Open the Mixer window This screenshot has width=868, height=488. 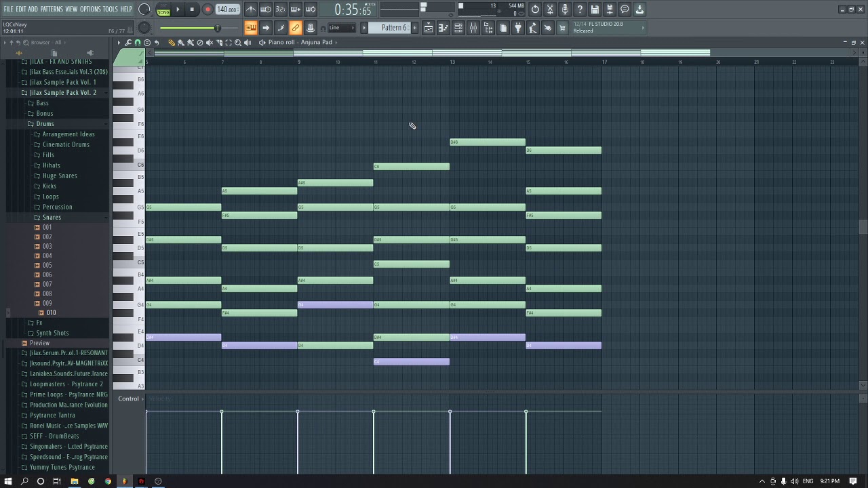473,28
